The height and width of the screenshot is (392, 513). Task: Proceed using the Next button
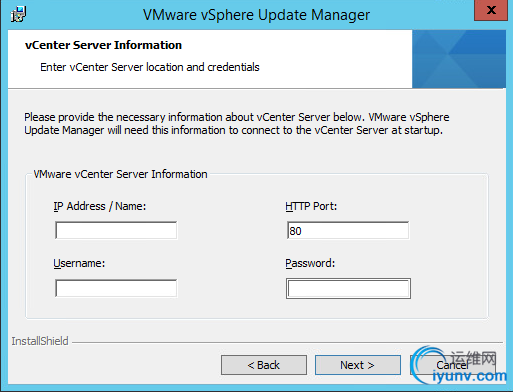[358, 365]
